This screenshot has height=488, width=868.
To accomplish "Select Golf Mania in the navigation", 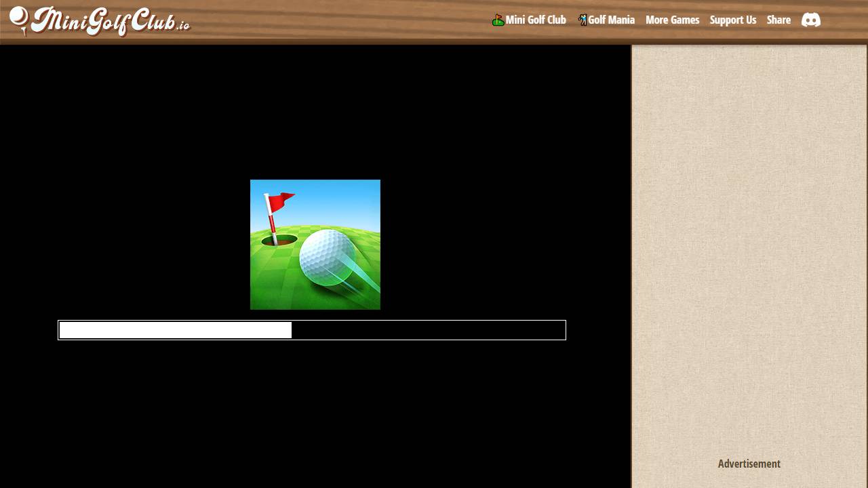I will 606,20.
